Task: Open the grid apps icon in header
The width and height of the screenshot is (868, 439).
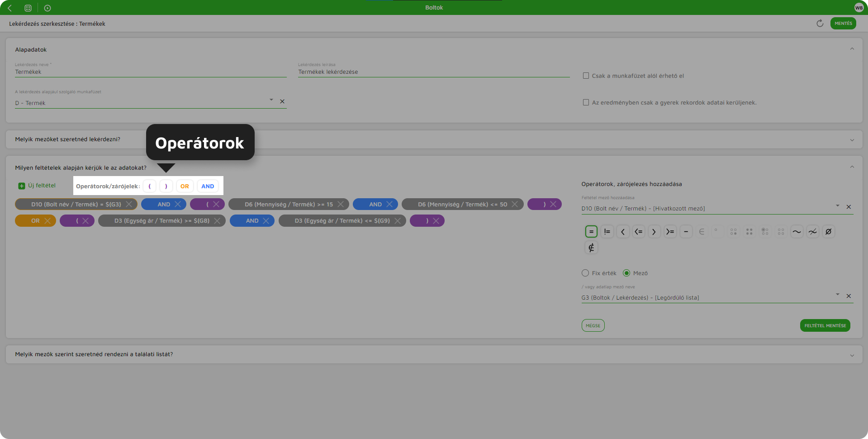Action: pyautogui.click(x=28, y=8)
